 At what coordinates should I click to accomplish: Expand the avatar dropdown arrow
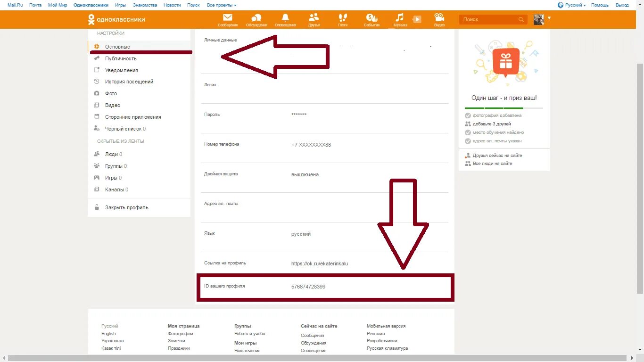(549, 18)
